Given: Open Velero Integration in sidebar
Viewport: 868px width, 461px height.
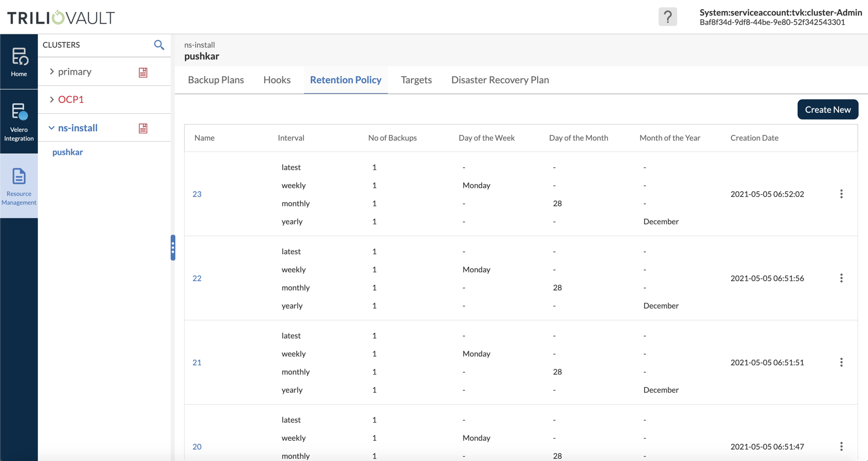Looking at the screenshot, I should (19, 121).
